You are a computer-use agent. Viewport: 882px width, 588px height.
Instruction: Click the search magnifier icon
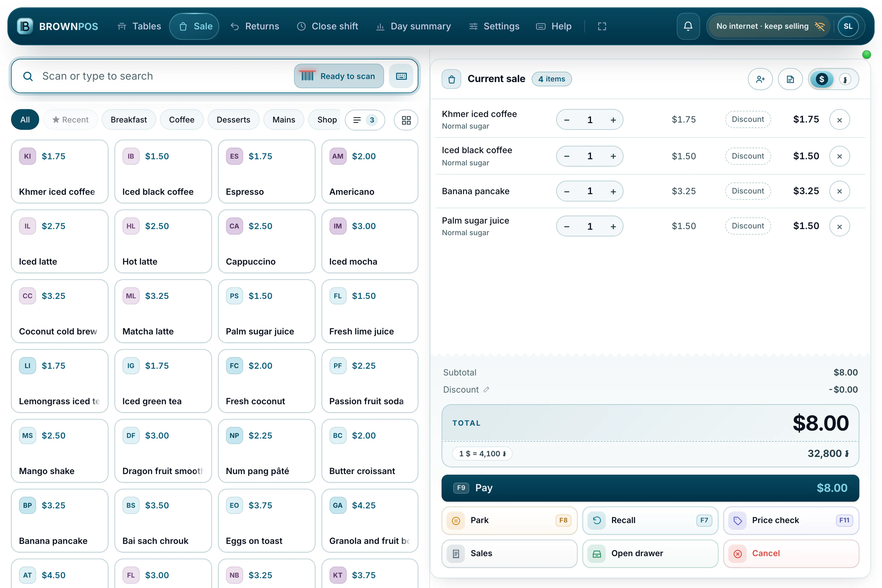click(x=28, y=76)
